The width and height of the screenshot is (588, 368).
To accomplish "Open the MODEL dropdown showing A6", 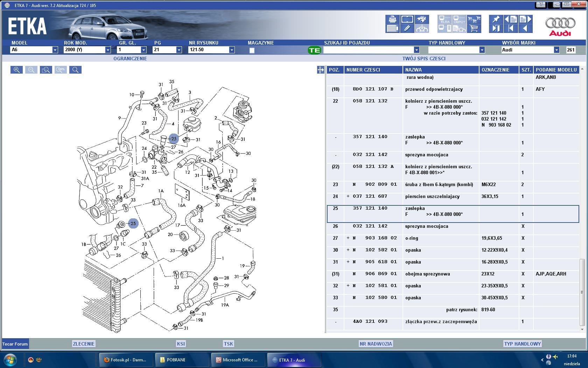I will [x=55, y=50].
